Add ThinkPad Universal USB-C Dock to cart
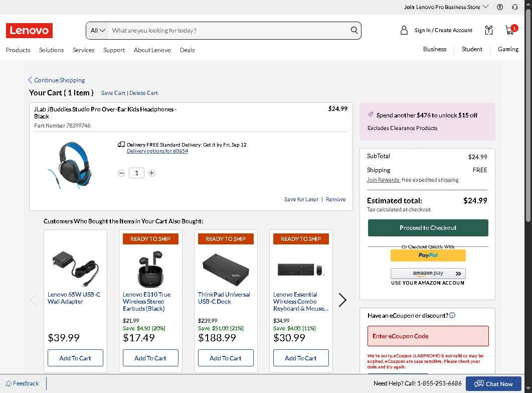532x393 pixels. tap(226, 358)
